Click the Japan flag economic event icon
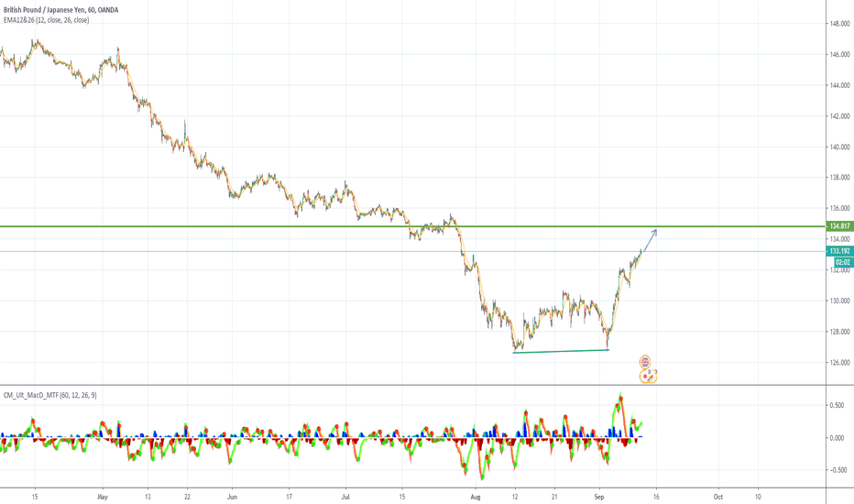854x504 pixels. pyautogui.click(x=646, y=376)
